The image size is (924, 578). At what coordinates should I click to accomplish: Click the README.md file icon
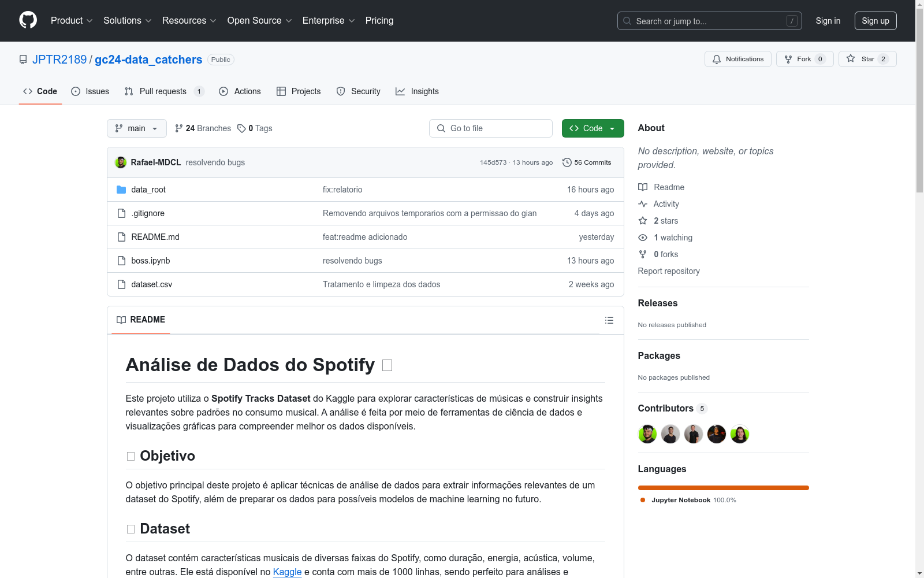click(121, 237)
